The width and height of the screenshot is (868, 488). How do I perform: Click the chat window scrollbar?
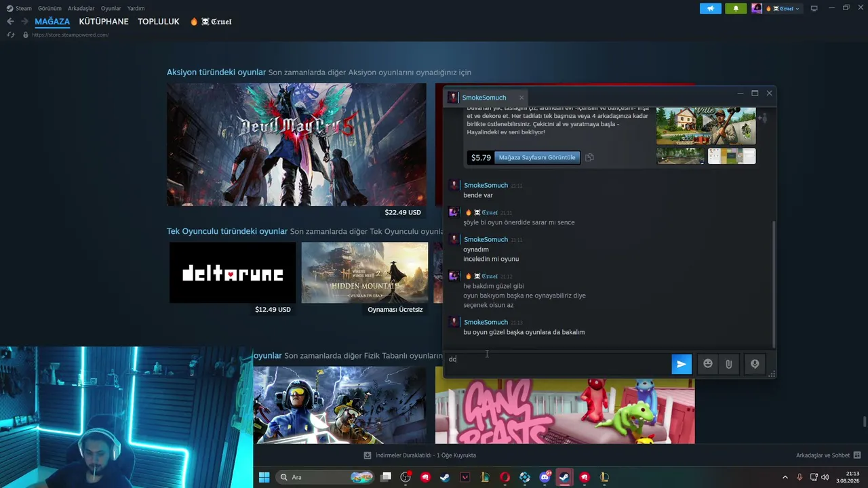click(x=773, y=285)
